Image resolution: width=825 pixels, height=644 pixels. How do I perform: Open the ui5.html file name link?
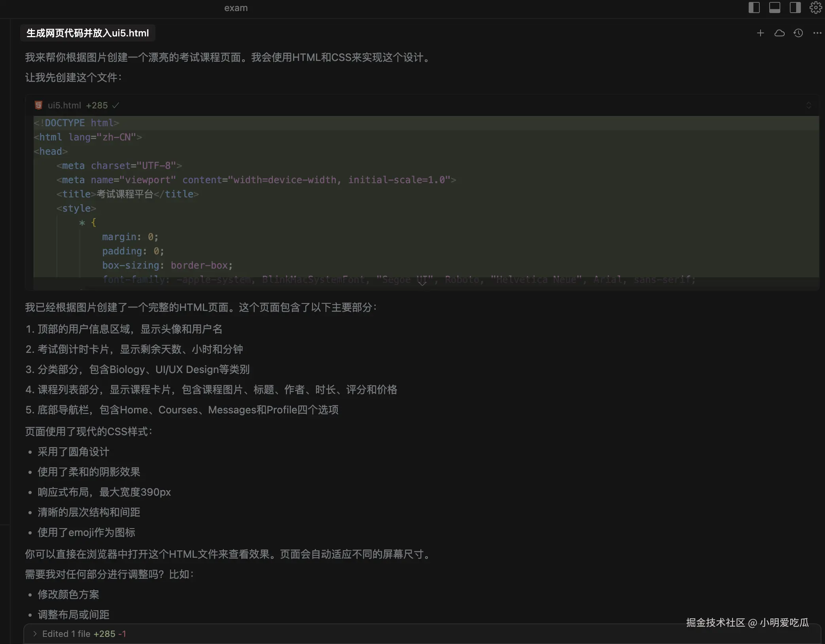(x=64, y=105)
